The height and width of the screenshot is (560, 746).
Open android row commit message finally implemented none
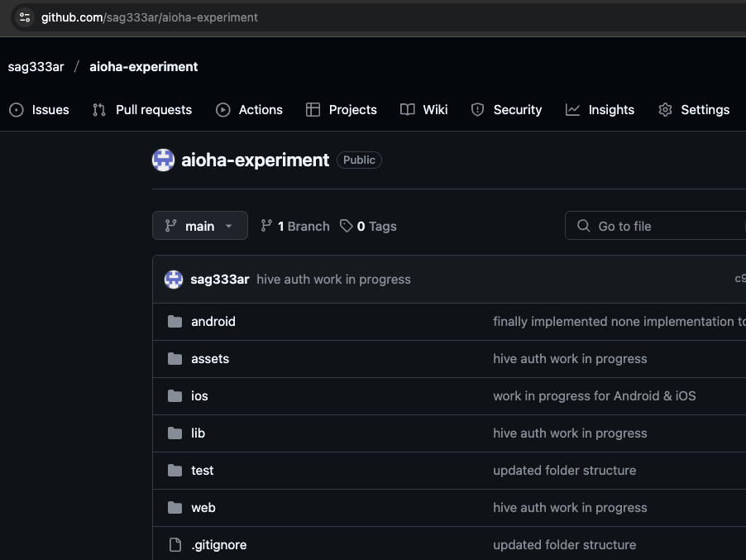[619, 322]
